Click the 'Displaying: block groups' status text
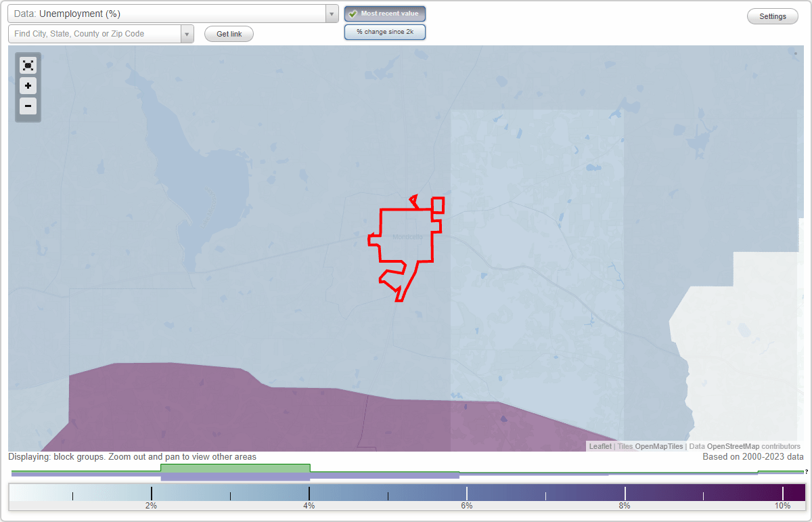Viewport: 812px width, 522px height. click(133, 457)
